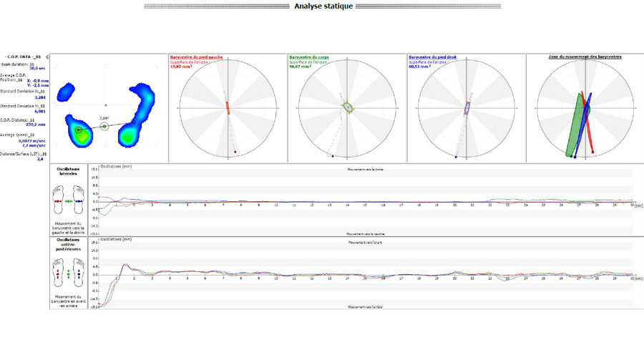
Task: Click the green zone in barycenters movement chart
Action: [x=573, y=125]
